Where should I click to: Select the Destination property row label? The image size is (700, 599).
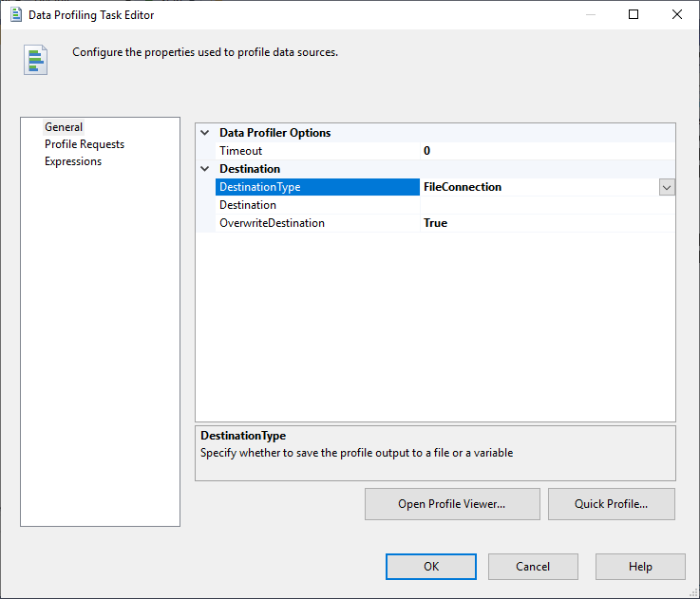[x=248, y=205]
